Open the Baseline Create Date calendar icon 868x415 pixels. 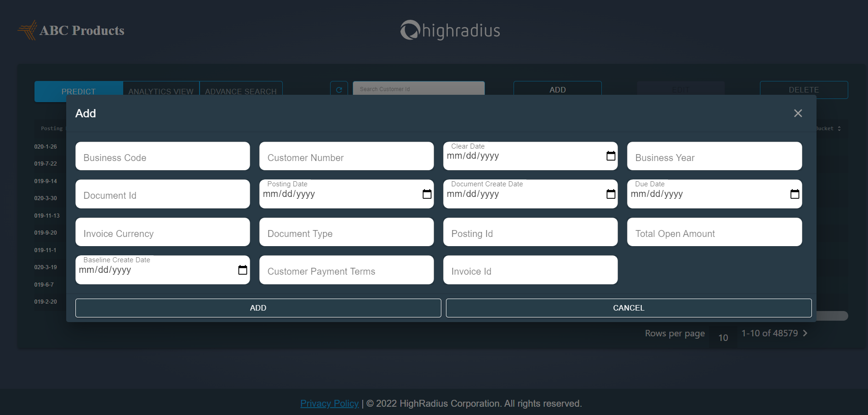pos(242,270)
